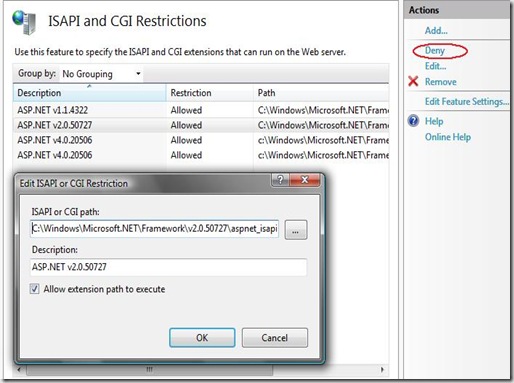
Task: Sort by the Restriction column header
Action: pos(210,93)
